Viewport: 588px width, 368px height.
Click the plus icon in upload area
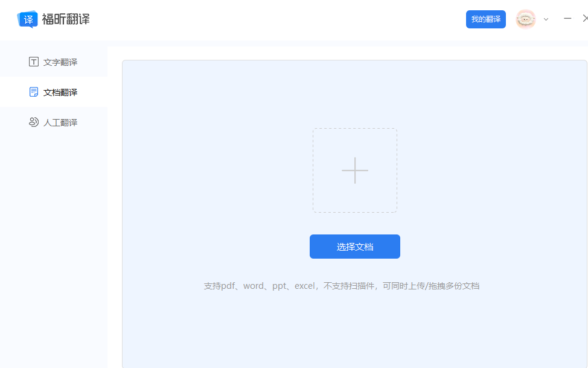coord(354,170)
